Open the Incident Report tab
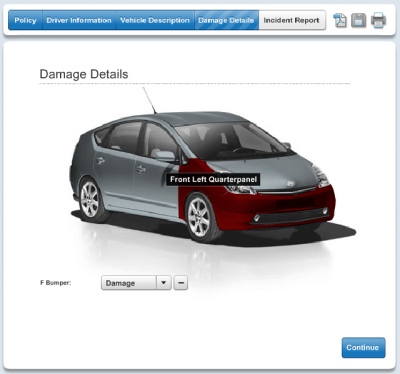 tap(292, 20)
